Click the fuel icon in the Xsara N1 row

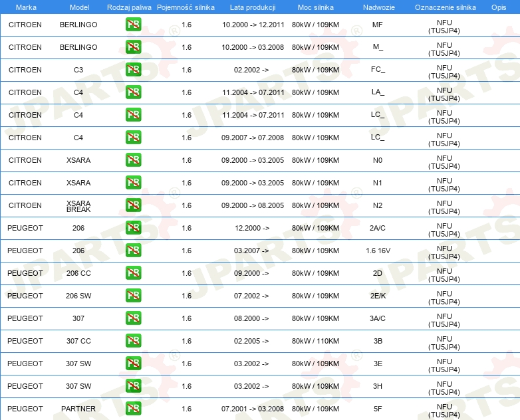pyautogui.click(x=133, y=182)
